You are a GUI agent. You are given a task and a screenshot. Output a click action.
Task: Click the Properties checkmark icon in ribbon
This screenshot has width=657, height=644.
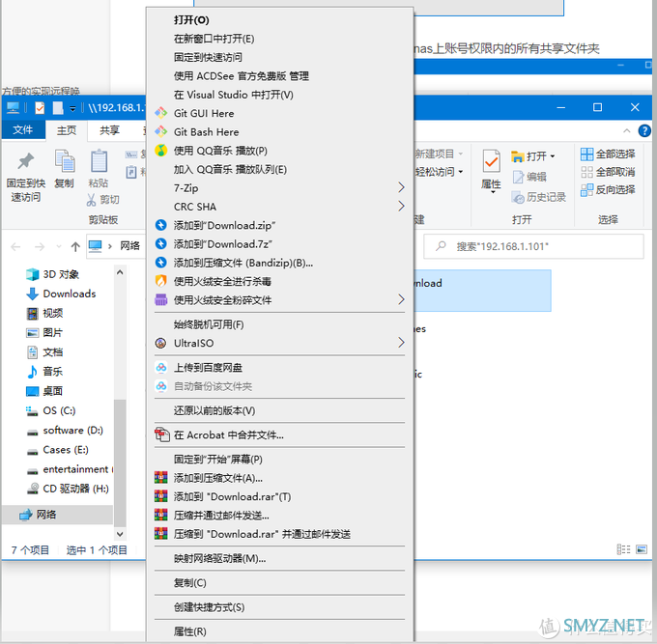[x=491, y=161]
